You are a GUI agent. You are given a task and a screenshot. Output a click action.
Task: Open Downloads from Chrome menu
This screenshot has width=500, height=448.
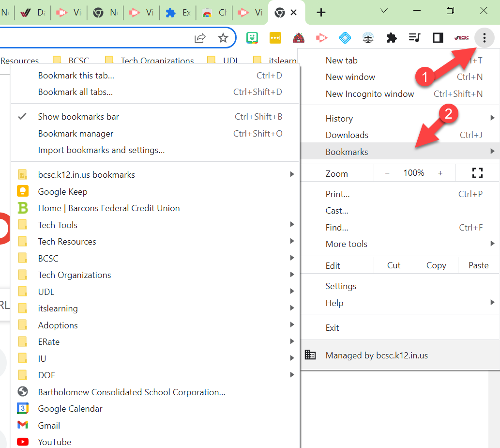(400, 135)
